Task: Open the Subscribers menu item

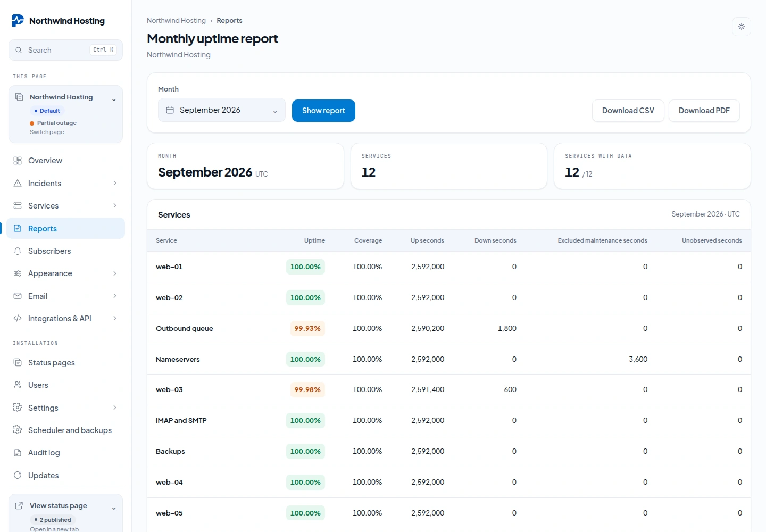Action: tap(66, 251)
